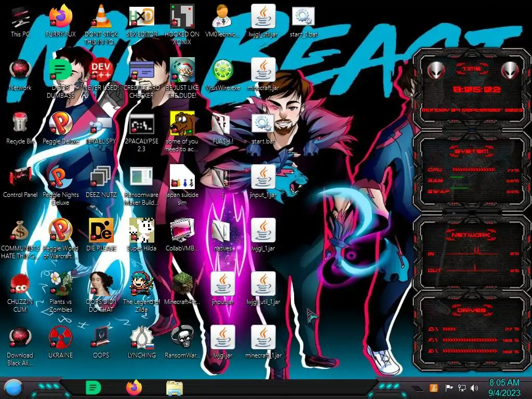Open the FLASH ! folder
The image size is (532, 399).
point(222,128)
